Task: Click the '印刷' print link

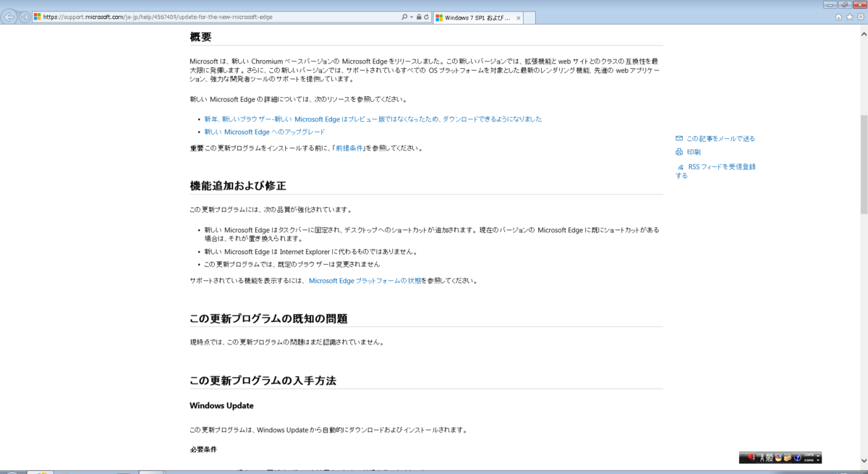Action: 694,152
